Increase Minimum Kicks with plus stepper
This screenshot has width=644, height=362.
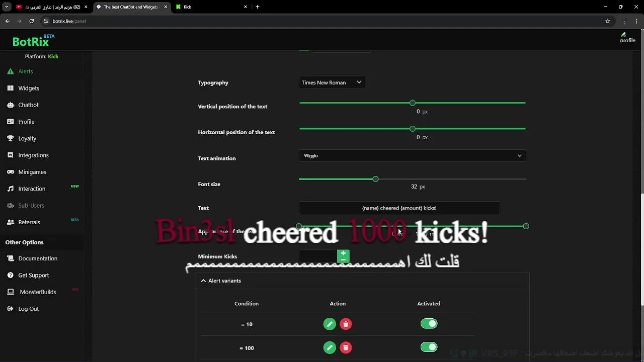[343, 254]
